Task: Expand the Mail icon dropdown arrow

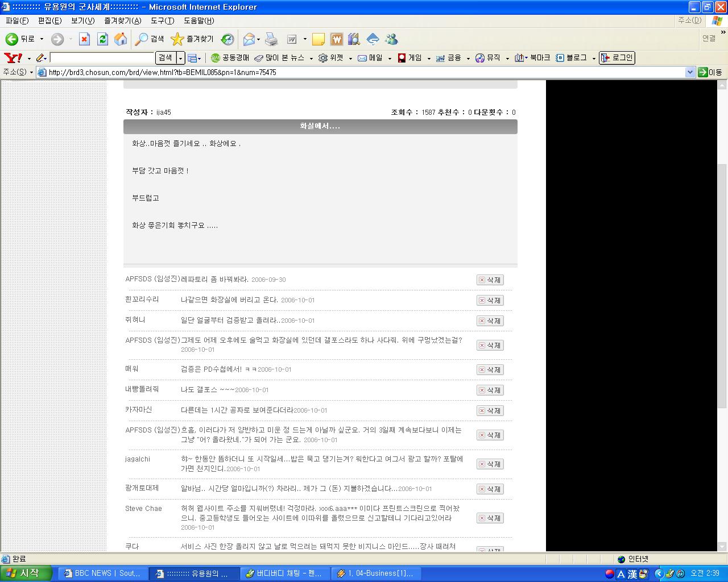Action: tap(258, 39)
